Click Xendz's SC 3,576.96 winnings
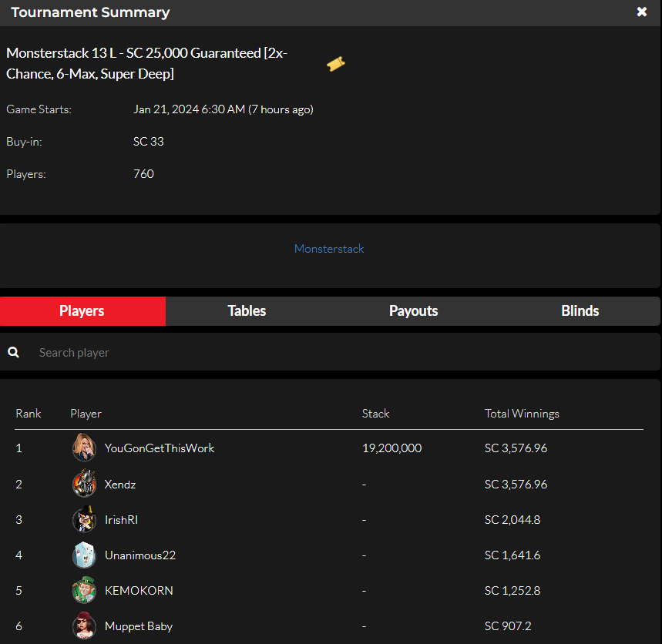Viewport: 662px width, 644px height. point(516,484)
